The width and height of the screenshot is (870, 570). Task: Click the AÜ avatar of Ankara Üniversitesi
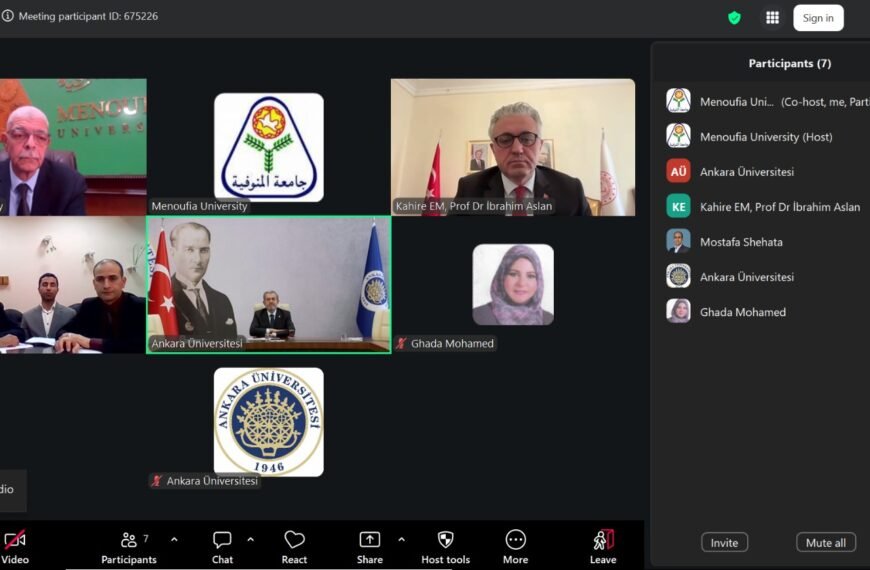(678, 171)
